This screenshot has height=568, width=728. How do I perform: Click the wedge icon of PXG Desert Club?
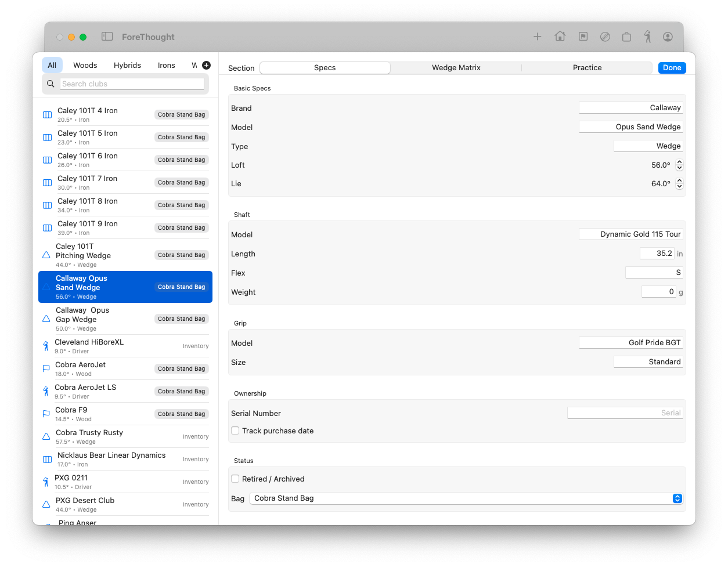[46, 505]
